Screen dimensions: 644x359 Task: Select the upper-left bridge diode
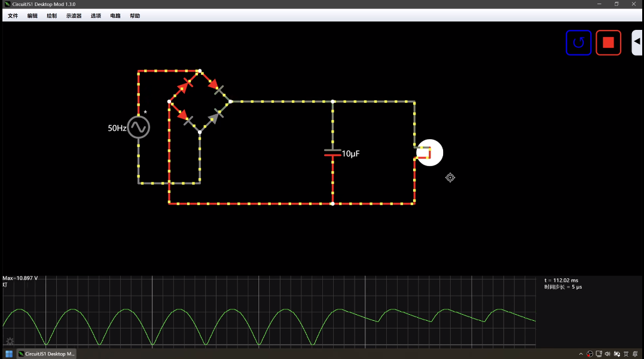(x=184, y=86)
